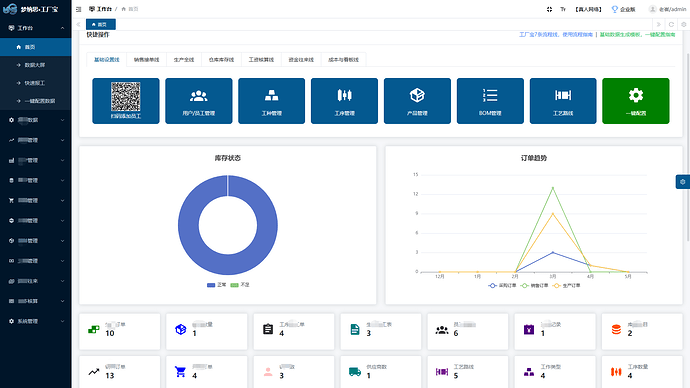690x388 pixels.
Task: Select the 首页 page tab
Action: [101, 25]
